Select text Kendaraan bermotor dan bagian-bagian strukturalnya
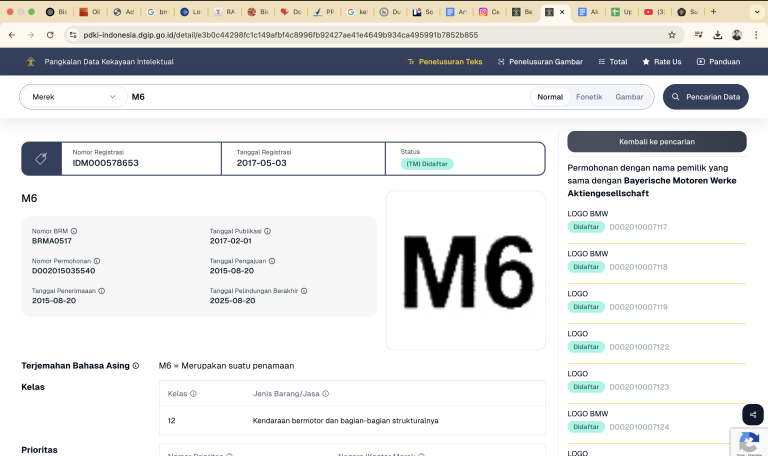The width and height of the screenshot is (768, 456). pos(346,421)
